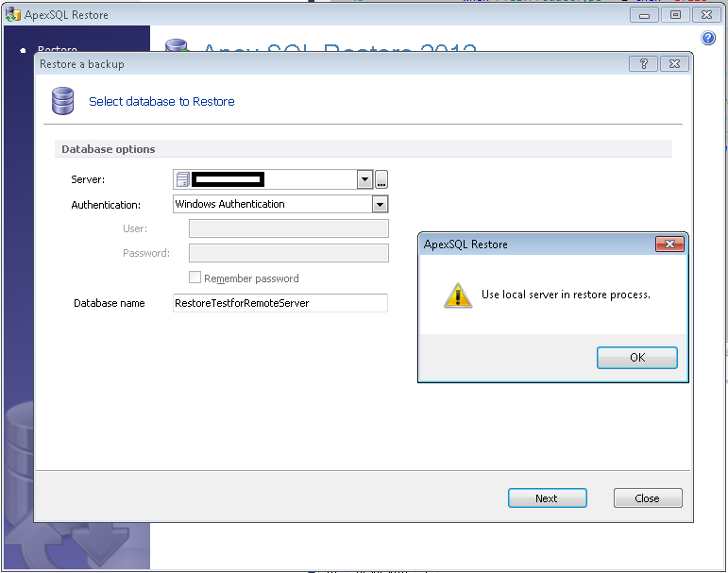Click the Close button at dialog bottom
Screen dimensions: 728x573
tap(647, 498)
